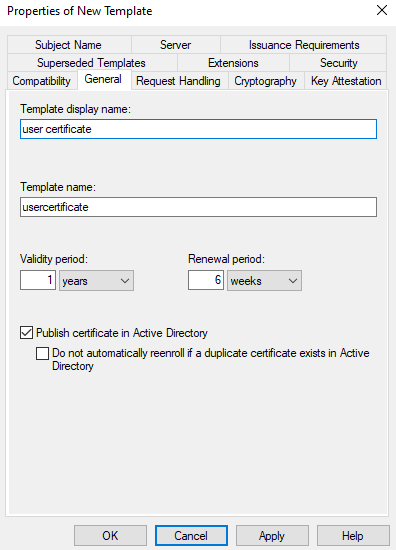
Task: Open Help for this dialog
Action: click(x=353, y=536)
